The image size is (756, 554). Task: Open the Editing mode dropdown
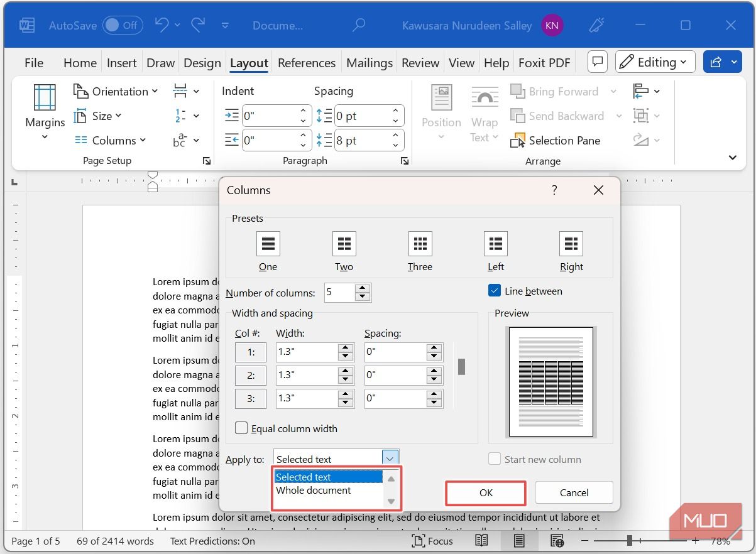coord(655,62)
